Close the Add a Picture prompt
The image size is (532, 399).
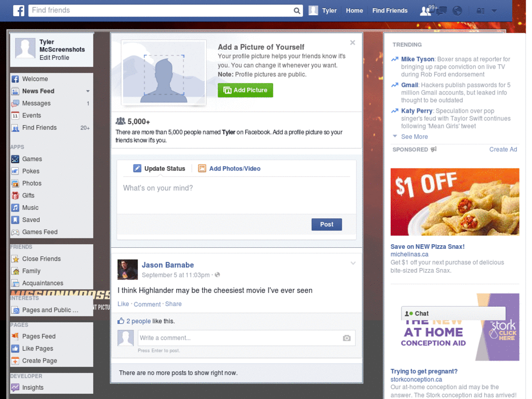[x=353, y=43]
